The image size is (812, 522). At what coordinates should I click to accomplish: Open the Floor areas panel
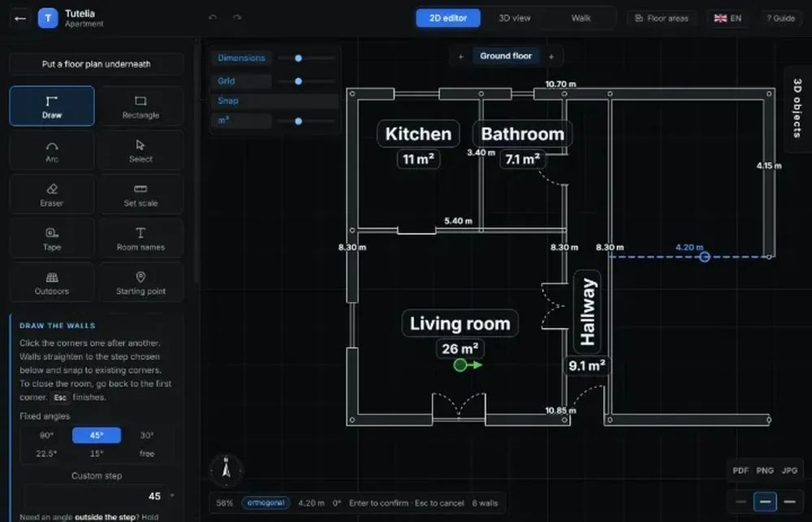pyautogui.click(x=661, y=18)
